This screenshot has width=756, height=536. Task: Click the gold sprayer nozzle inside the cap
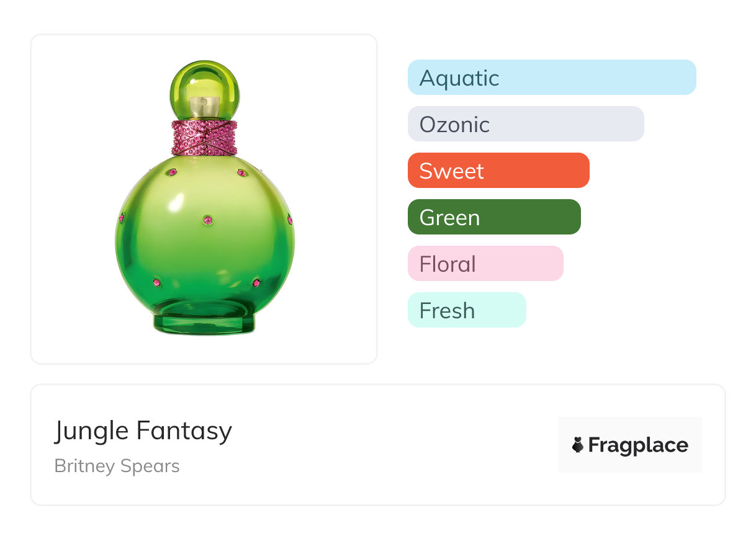coord(204,106)
